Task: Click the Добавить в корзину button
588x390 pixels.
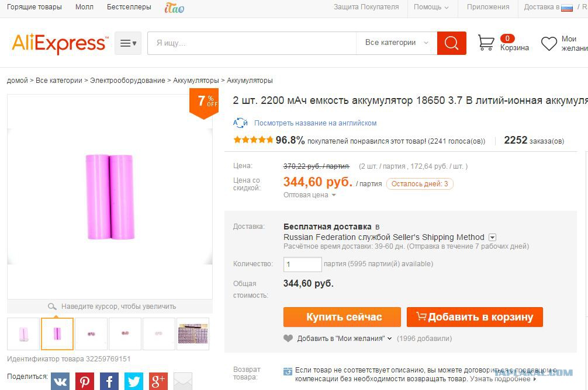Action: [475, 317]
